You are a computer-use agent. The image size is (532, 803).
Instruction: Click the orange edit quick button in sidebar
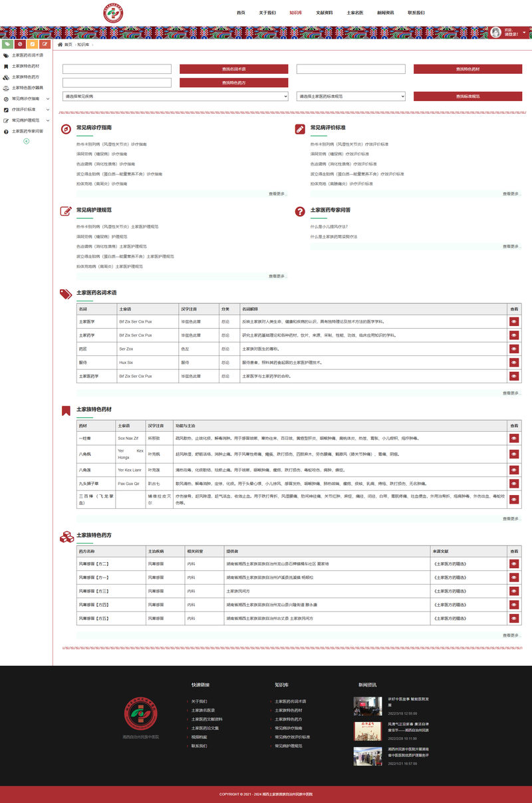pos(45,44)
